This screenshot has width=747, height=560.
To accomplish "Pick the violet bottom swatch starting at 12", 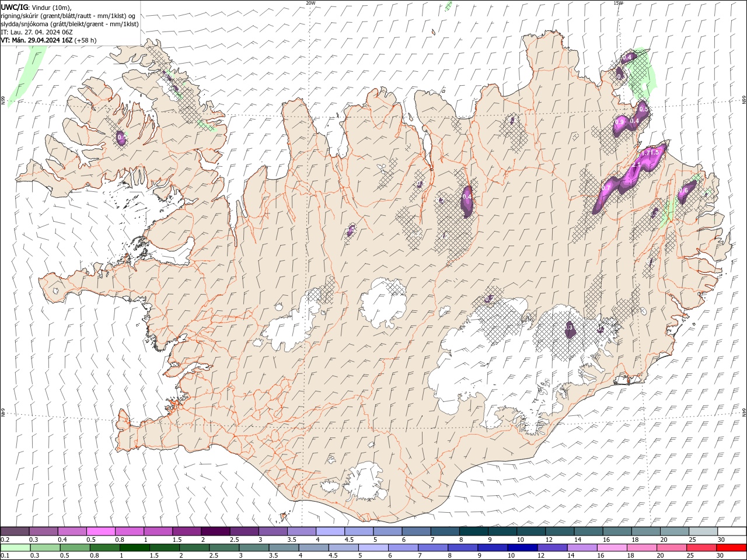I will [x=552, y=548].
